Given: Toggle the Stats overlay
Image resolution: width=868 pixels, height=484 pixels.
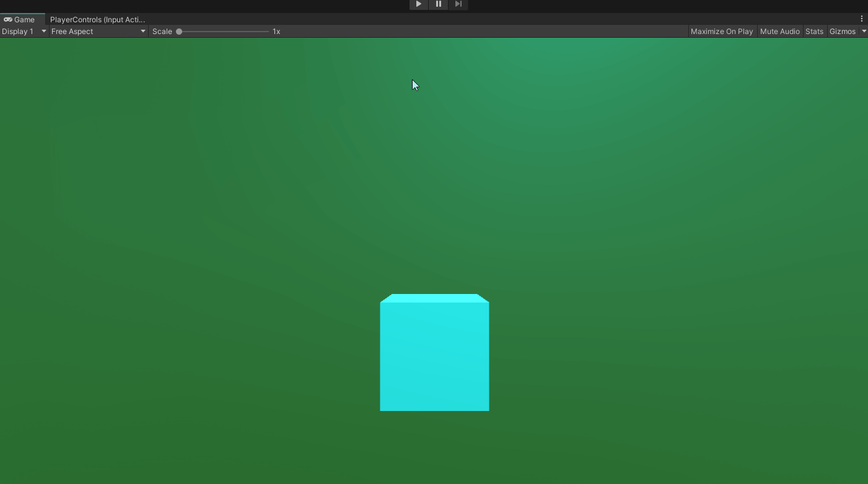Looking at the screenshot, I should pos(814,31).
